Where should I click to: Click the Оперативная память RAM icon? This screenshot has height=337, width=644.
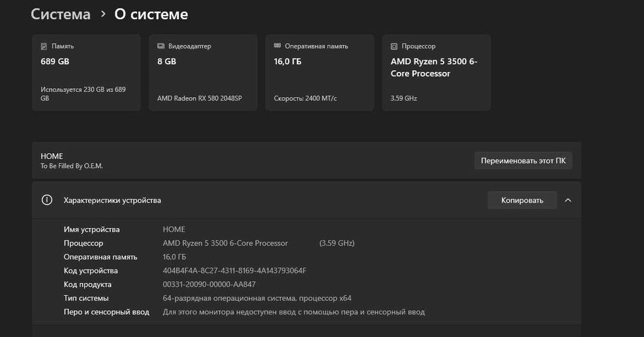277,46
